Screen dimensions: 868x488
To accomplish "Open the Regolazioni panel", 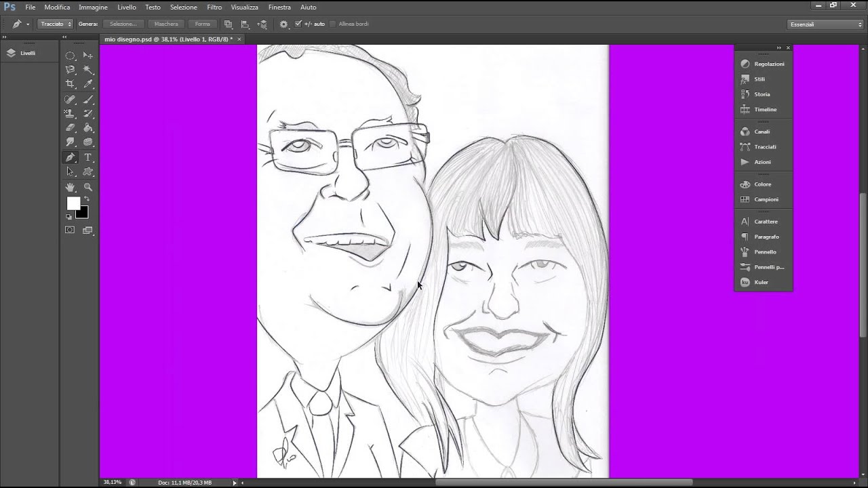I will point(763,64).
